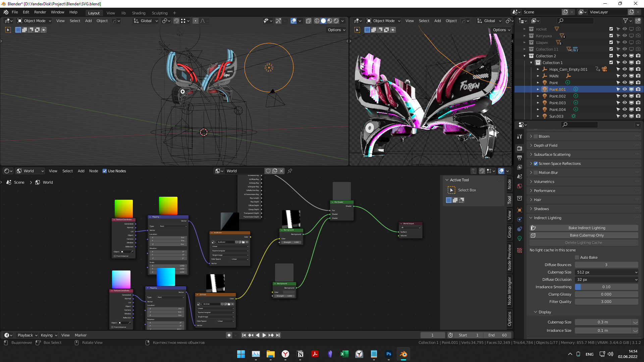Switch to the Shading workspace tab
This screenshot has width=644, height=362.
point(139,13)
